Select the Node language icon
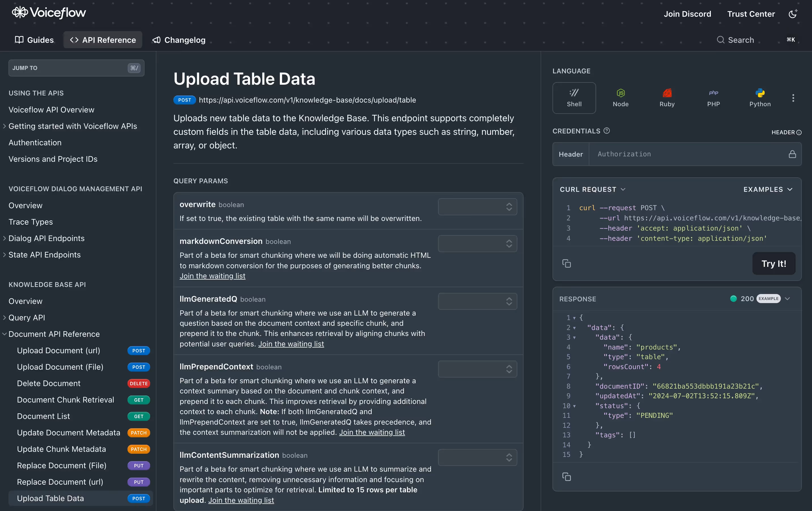 click(x=620, y=98)
